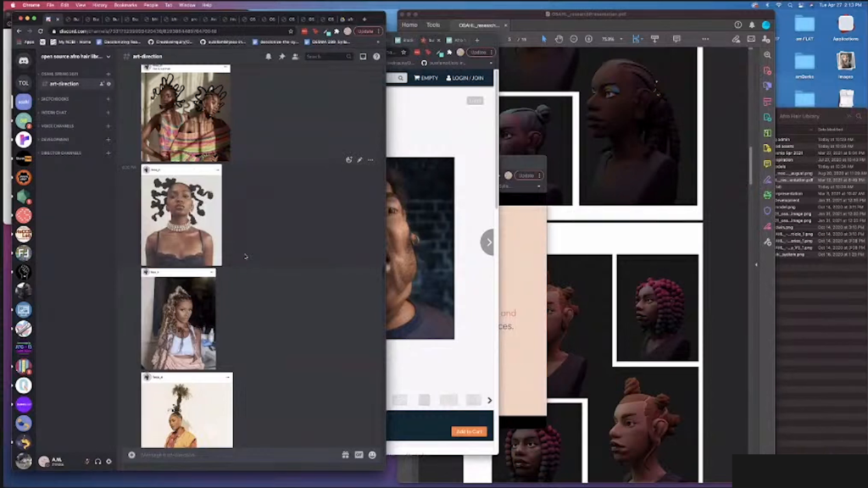Expand open source afro hair library server menu
The image size is (868, 488).
75,57
